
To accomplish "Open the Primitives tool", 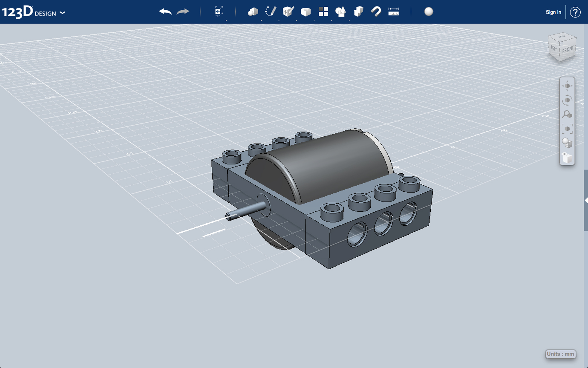I will tap(254, 12).
